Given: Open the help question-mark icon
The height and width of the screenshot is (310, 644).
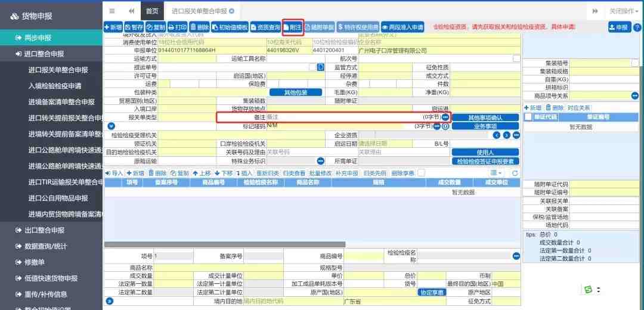Looking at the screenshot, I should point(637,27).
